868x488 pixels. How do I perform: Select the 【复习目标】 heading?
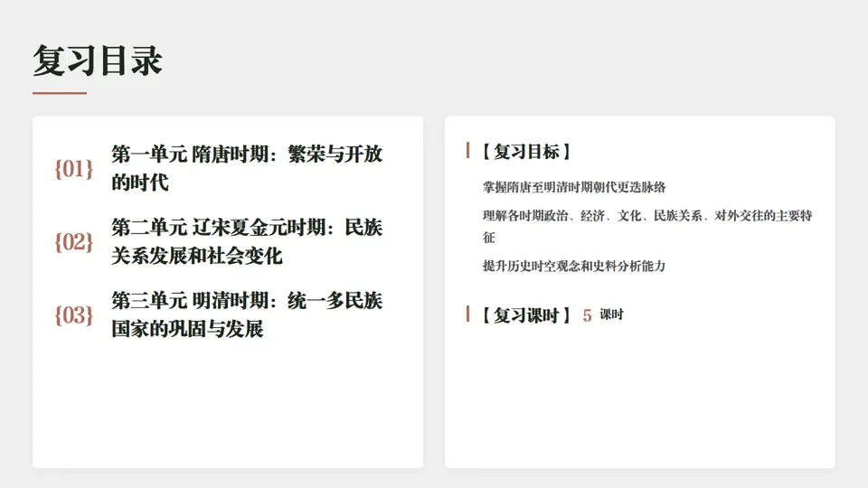click(x=526, y=151)
